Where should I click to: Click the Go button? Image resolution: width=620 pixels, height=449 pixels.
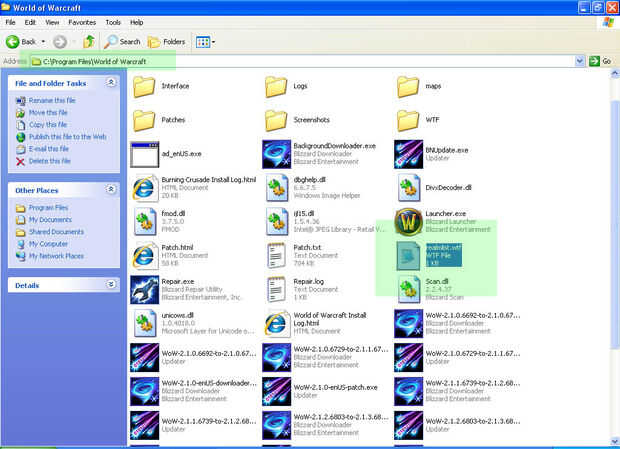click(x=600, y=61)
